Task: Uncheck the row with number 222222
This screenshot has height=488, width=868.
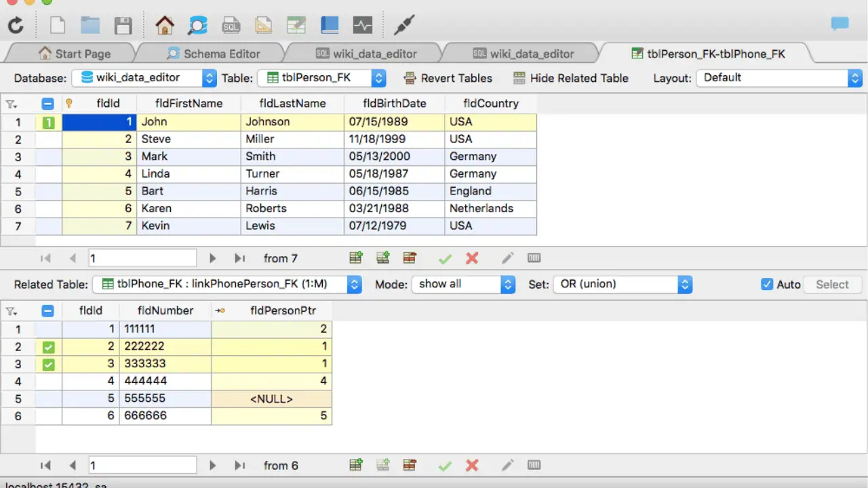Action: [48, 347]
